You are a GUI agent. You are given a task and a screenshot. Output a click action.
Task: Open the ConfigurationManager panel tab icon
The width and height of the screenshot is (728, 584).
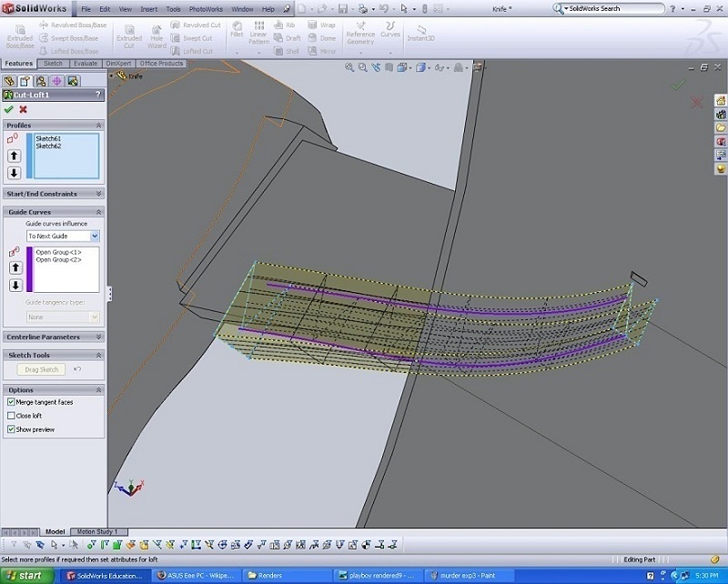[x=41, y=81]
